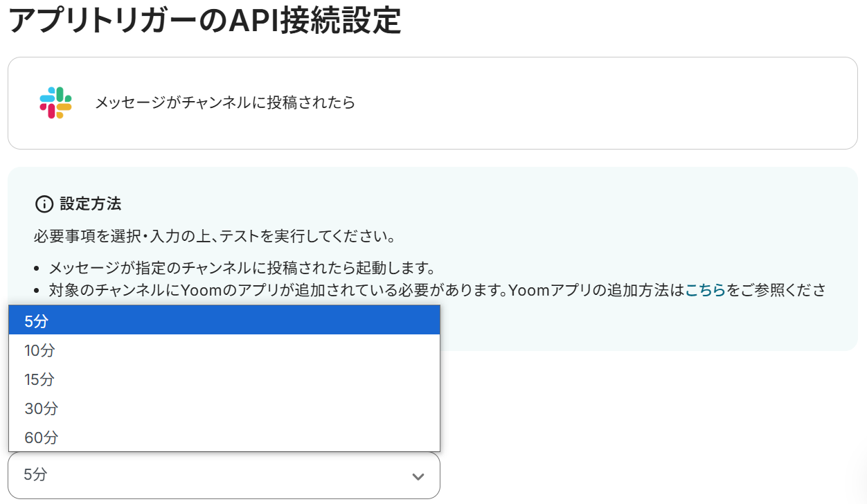Click the 設定方法 section title
Image resolution: width=867 pixels, height=504 pixels.
[x=91, y=204]
